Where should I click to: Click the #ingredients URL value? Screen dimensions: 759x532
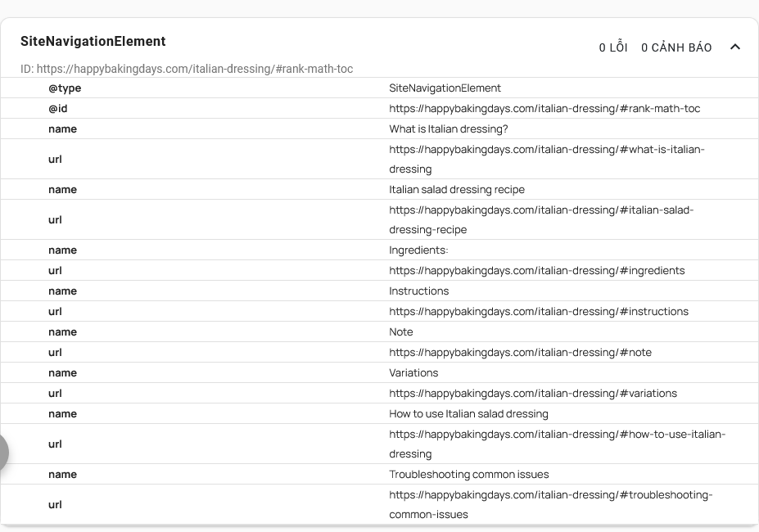coord(536,270)
